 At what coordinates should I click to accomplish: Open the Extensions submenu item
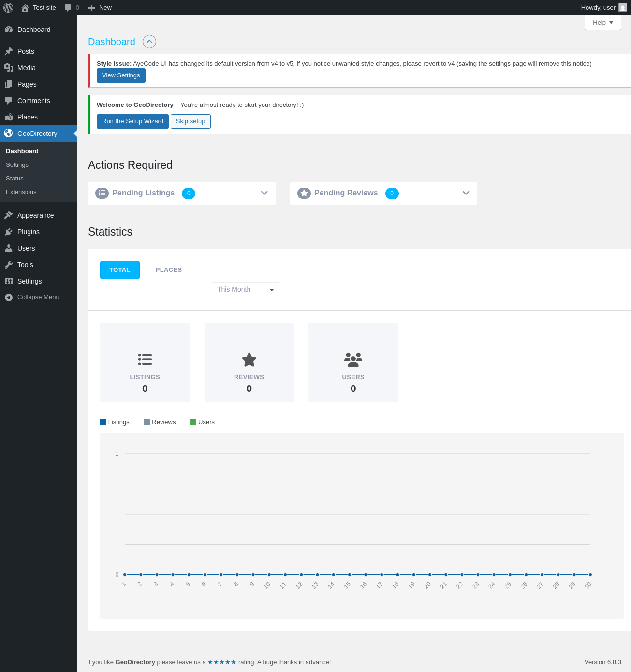[x=21, y=192]
